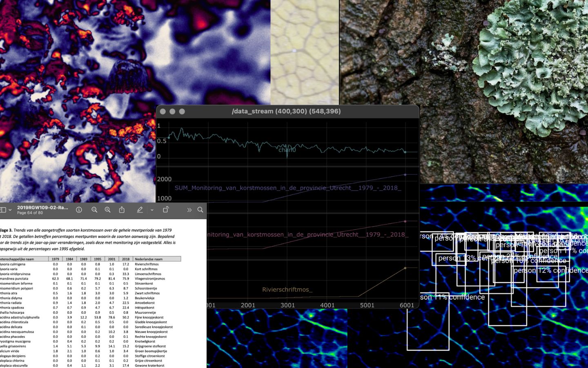Click the 'Page 64 of 80' indicator
Viewport: 588px width, 368px height.
pyautogui.click(x=30, y=213)
